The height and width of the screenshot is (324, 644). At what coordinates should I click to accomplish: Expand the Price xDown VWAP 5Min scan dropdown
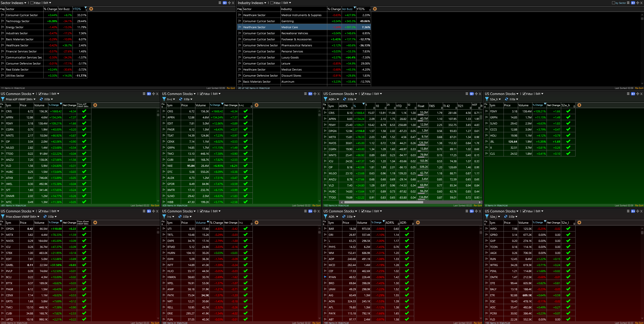[x=38, y=217]
